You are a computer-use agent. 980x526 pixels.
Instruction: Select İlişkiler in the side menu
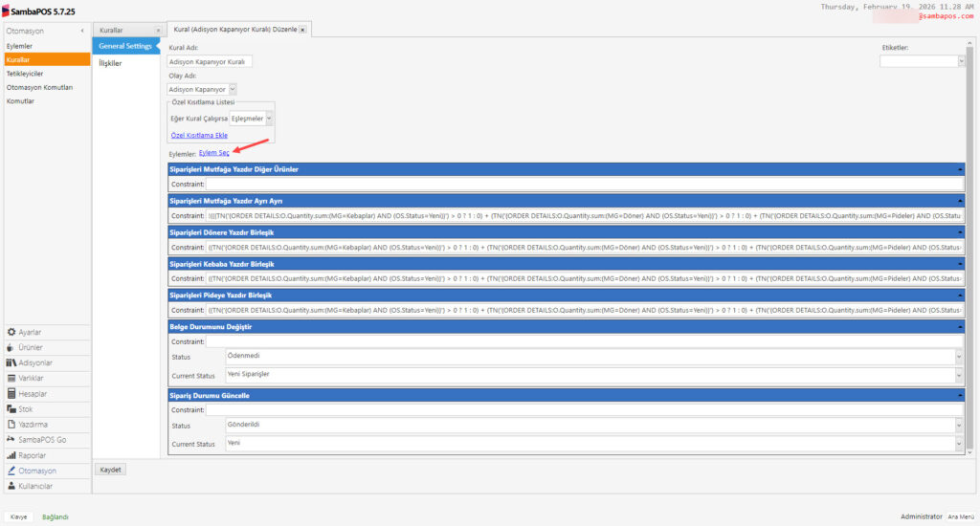(110, 63)
